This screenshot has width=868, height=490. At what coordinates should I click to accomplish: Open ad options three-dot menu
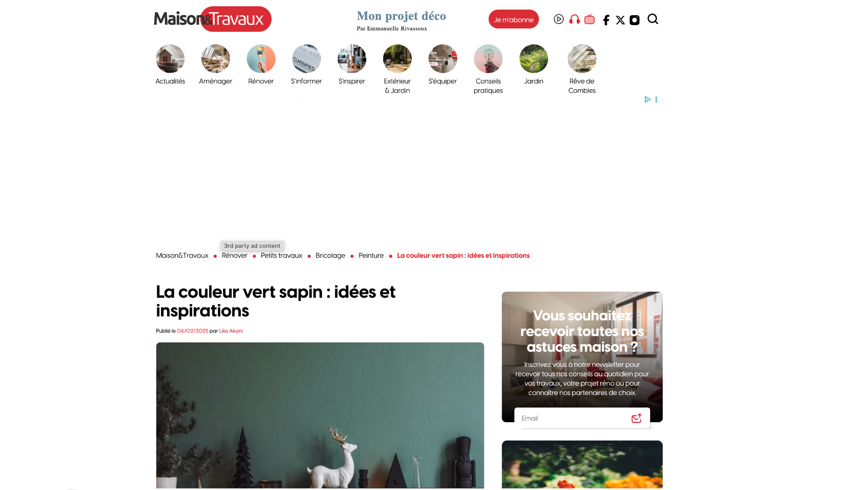(x=656, y=99)
